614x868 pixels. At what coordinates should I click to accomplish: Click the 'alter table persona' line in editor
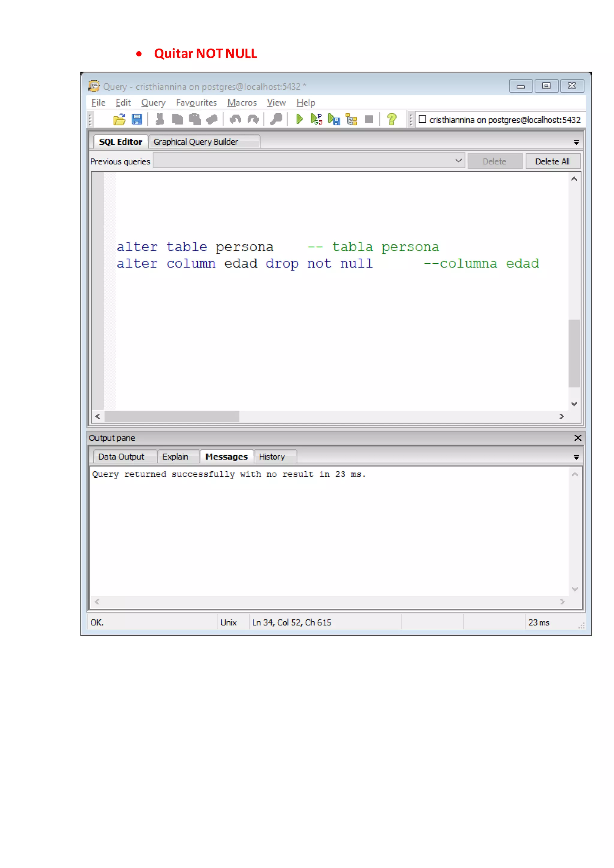tap(195, 247)
